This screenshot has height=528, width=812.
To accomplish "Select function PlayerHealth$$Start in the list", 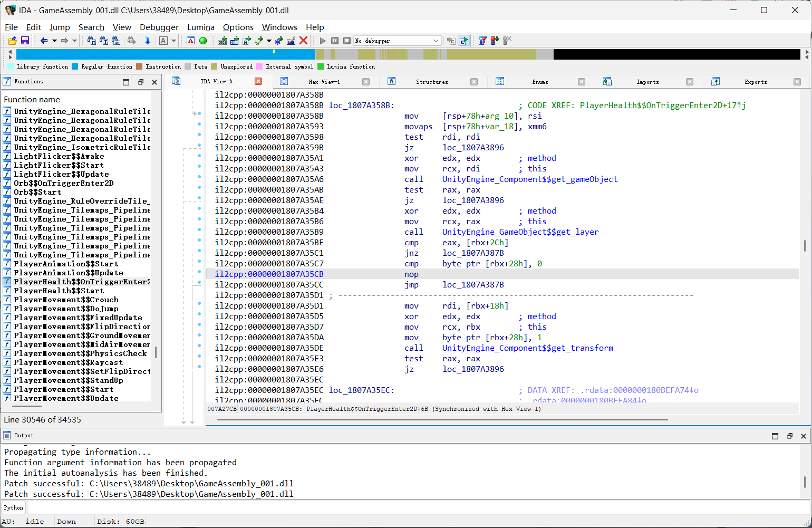I will (59, 291).
